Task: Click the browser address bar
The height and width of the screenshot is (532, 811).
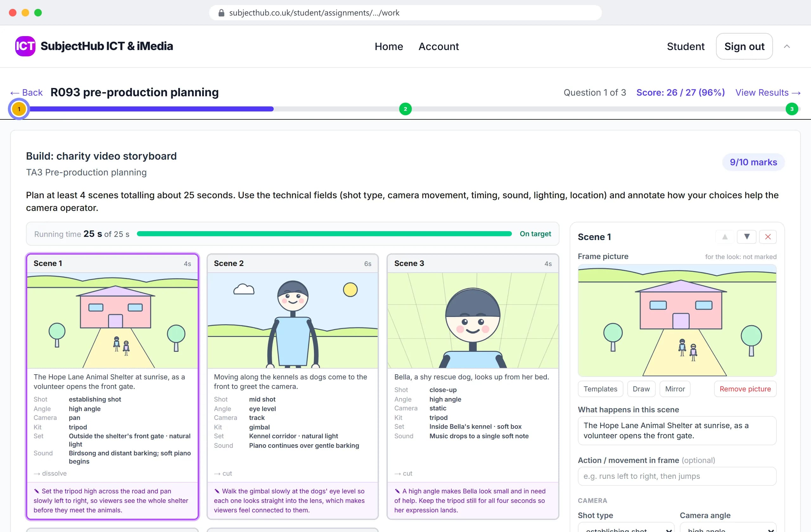Action: (405, 13)
